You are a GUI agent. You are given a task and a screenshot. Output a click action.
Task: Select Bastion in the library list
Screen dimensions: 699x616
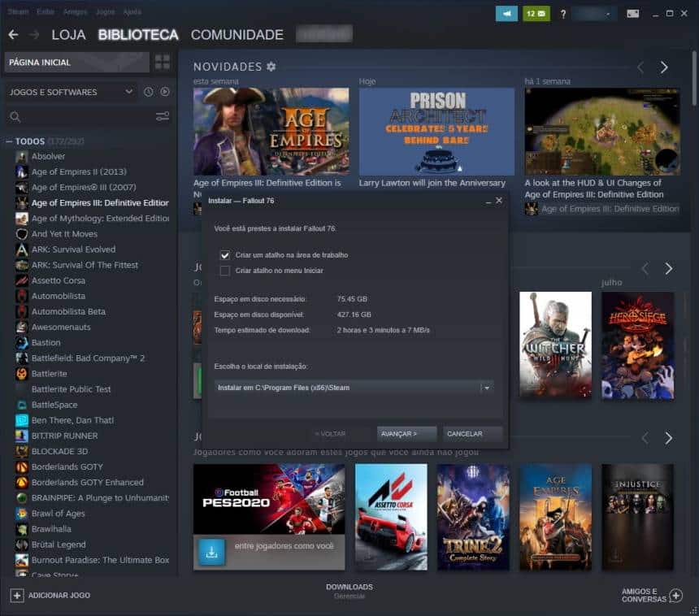46,343
